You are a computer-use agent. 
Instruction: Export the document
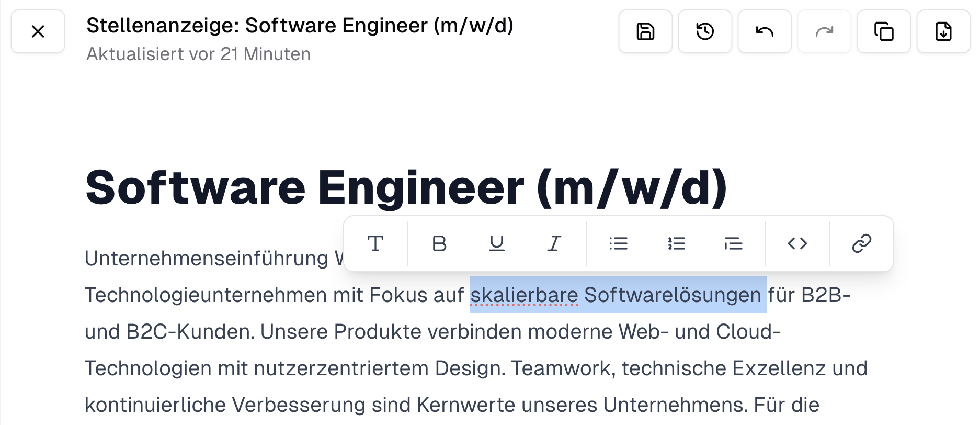coord(943,31)
